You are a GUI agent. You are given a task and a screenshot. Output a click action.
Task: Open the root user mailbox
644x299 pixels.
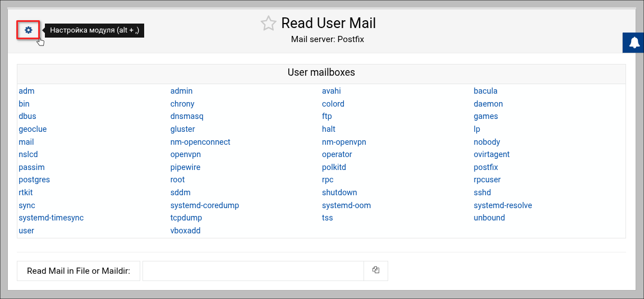(x=177, y=180)
